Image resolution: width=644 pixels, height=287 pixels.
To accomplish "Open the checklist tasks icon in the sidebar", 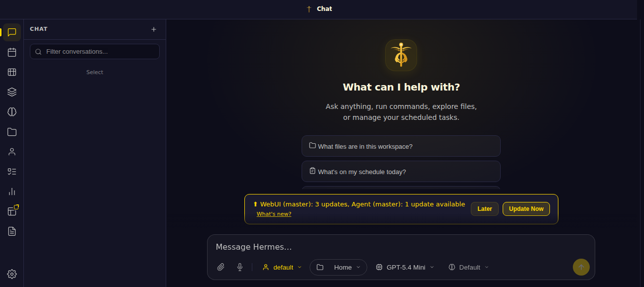I will [12, 172].
